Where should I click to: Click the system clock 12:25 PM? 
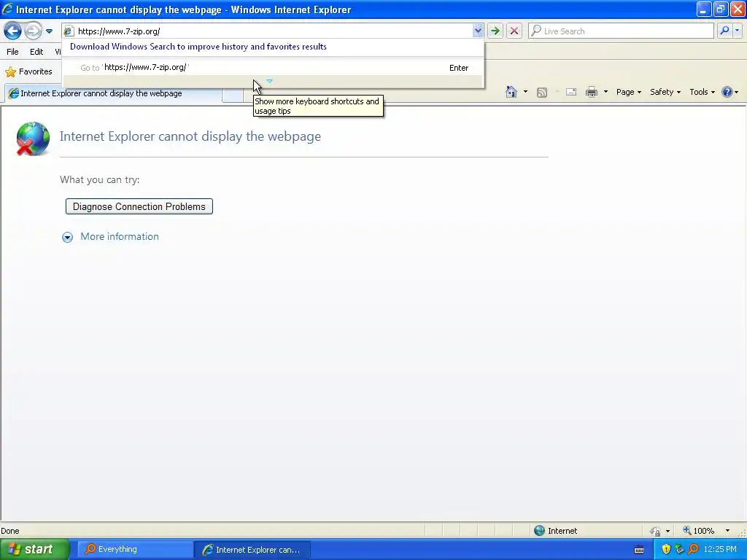(720, 550)
